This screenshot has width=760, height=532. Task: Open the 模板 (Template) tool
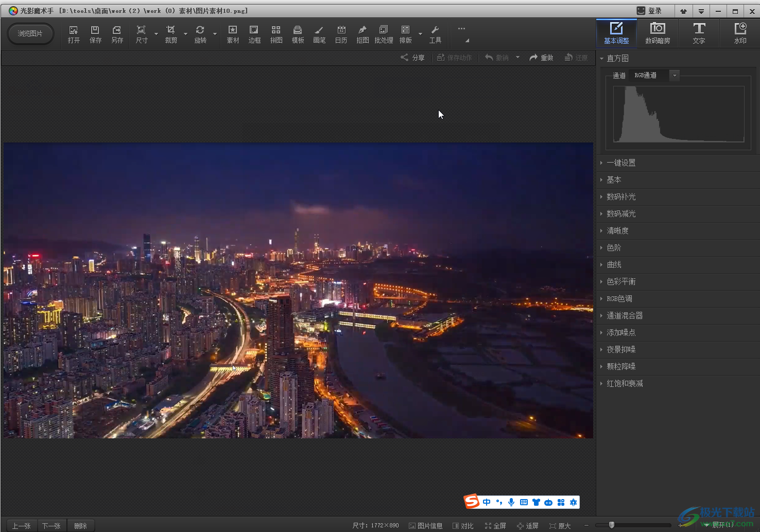tap(298, 34)
